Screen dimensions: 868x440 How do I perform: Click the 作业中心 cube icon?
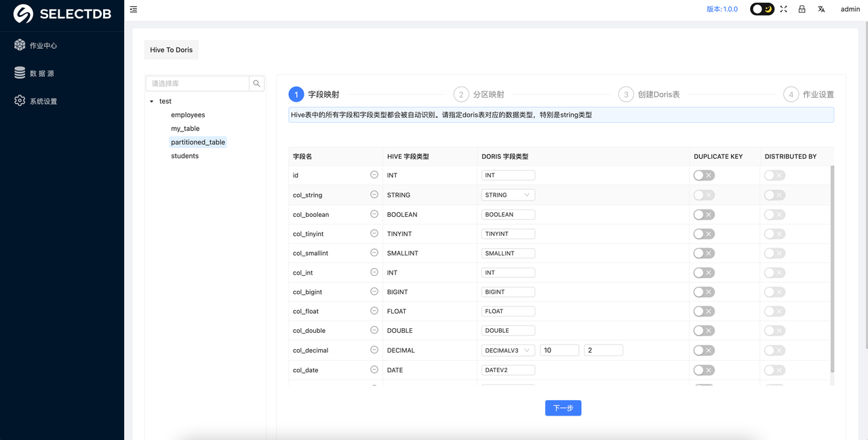coord(20,45)
